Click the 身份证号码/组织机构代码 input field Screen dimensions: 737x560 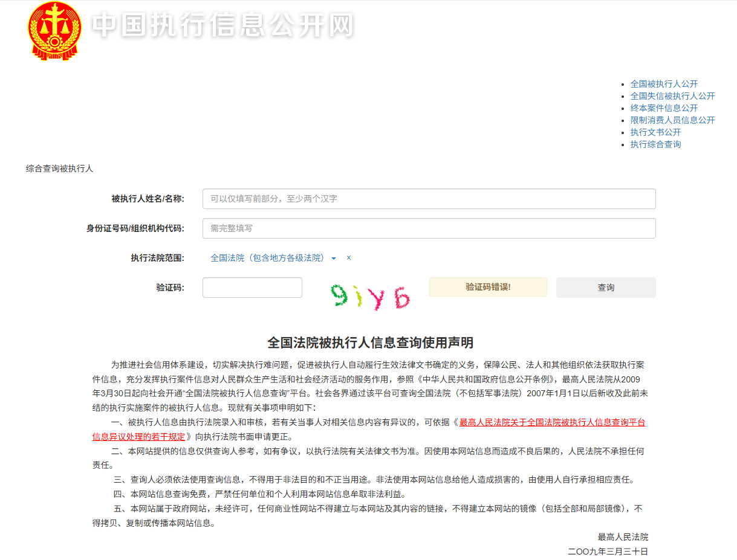point(429,228)
